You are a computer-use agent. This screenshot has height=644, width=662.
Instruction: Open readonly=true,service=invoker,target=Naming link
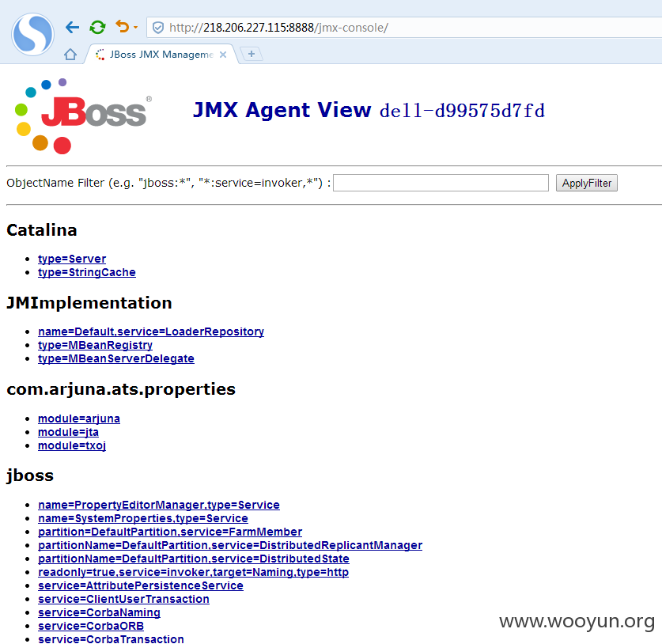click(x=193, y=572)
